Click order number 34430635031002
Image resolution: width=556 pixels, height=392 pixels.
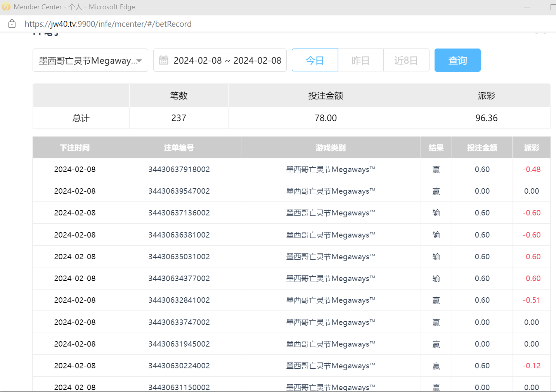click(179, 257)
